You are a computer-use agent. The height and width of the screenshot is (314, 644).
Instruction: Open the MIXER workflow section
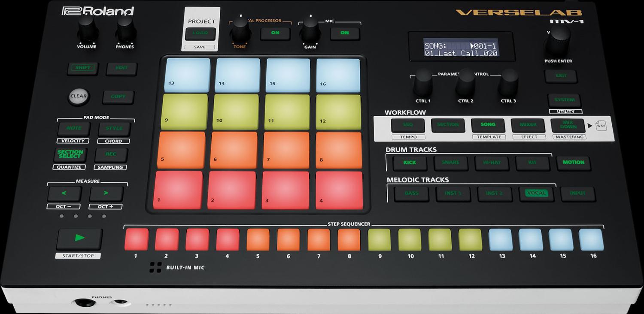click(528, 124)
